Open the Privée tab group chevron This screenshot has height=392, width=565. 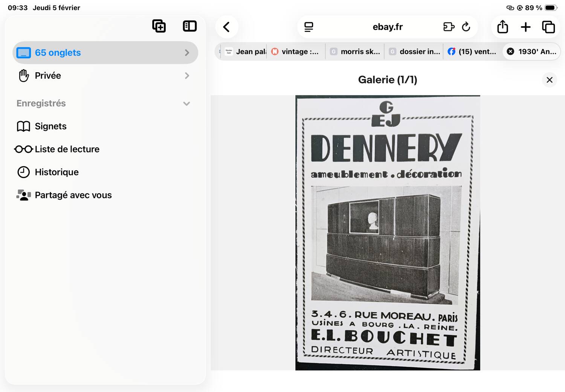coord(187,76)
